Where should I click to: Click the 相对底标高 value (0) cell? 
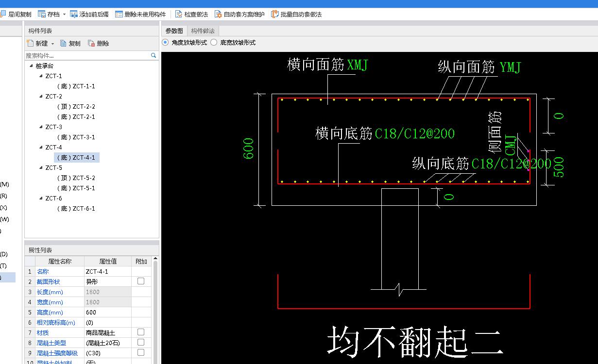[107, 322]
